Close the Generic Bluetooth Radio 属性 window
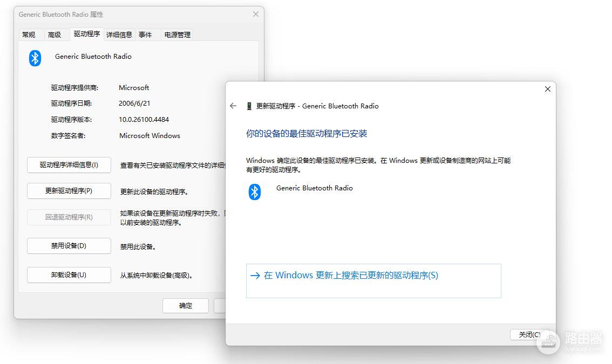 tap(256, 14)
